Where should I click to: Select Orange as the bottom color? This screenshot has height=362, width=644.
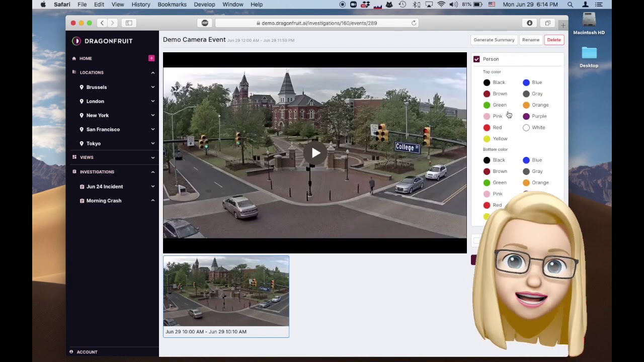[526, 183]
